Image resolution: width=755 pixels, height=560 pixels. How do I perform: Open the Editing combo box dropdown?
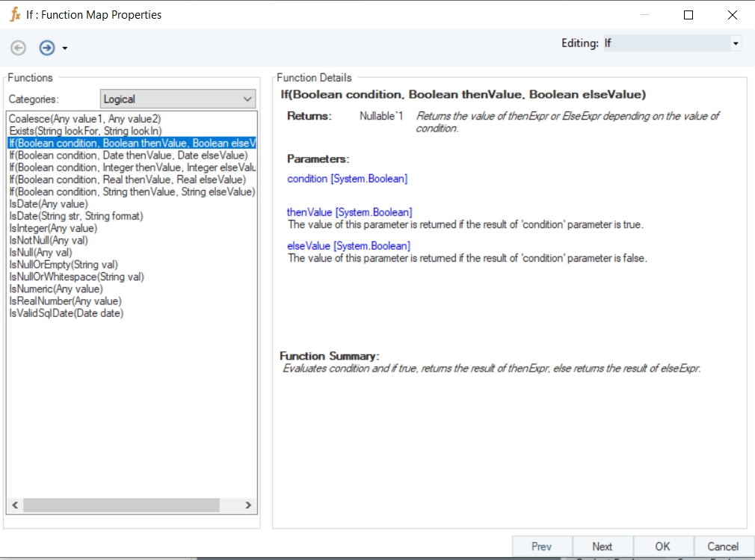click(736, 44)
